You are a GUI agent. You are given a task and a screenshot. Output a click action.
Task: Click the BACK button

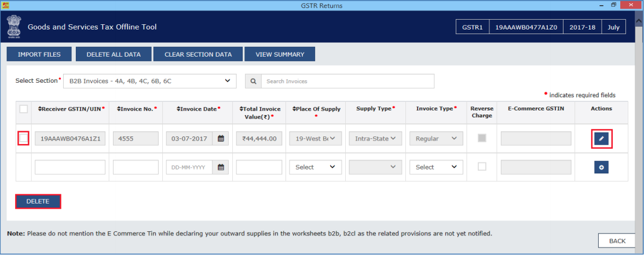click(x=617, y=241)
